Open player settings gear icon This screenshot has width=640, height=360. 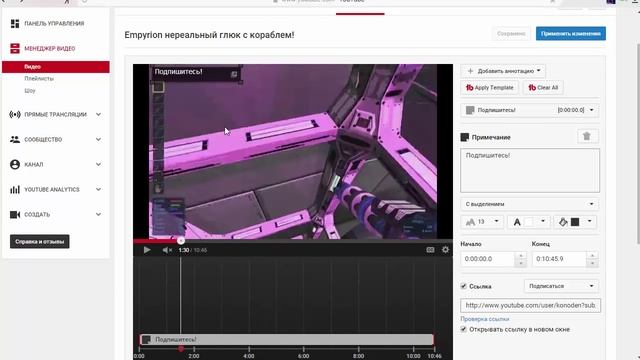pyautogui.click(x=445, y=250)
